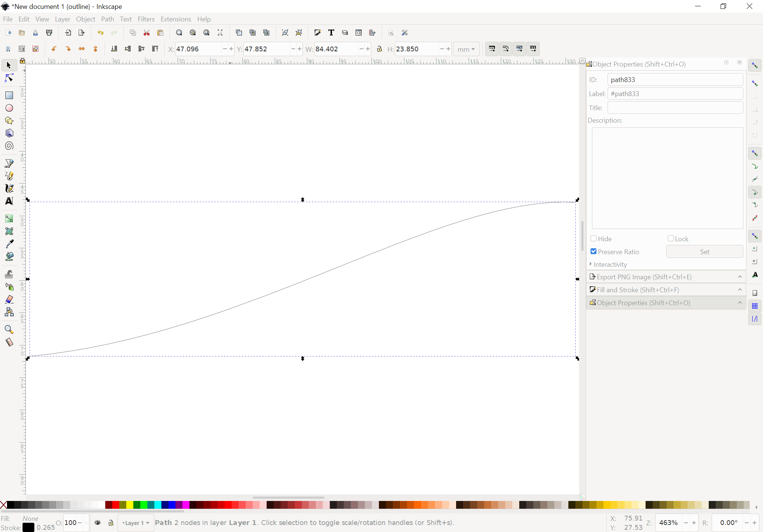Click the Description text area
This screenshot has height=532, width=763.
point(667,178)
